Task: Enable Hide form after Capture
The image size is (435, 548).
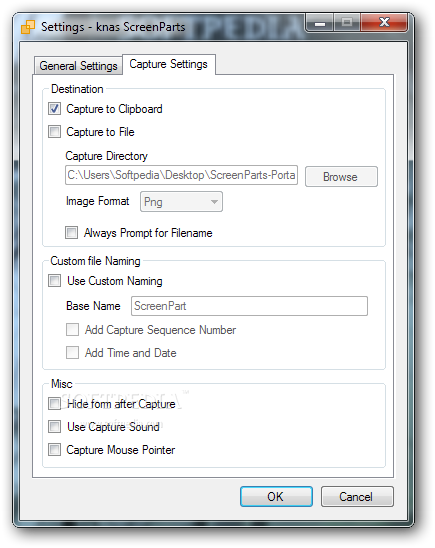Action: 55,404
